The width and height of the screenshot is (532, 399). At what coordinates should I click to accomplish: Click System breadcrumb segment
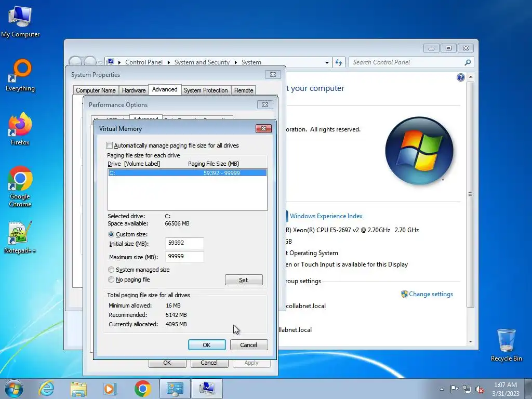(251, 62)
